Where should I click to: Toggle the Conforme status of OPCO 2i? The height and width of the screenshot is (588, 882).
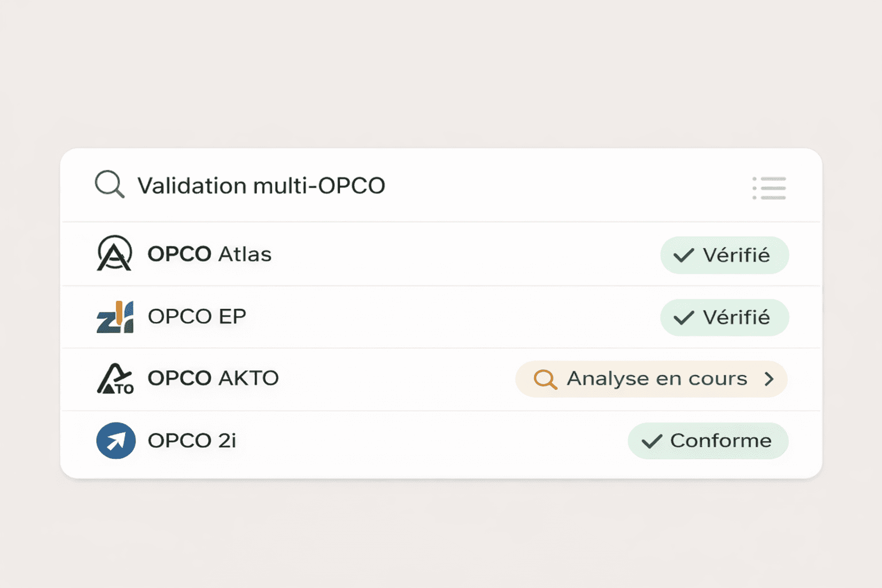[x=707, y=441]
